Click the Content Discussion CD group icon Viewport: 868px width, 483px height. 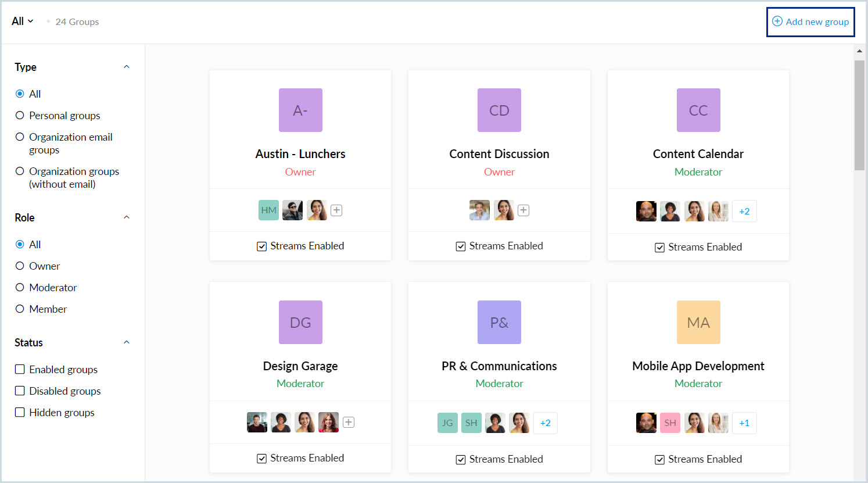coord(499,110)
